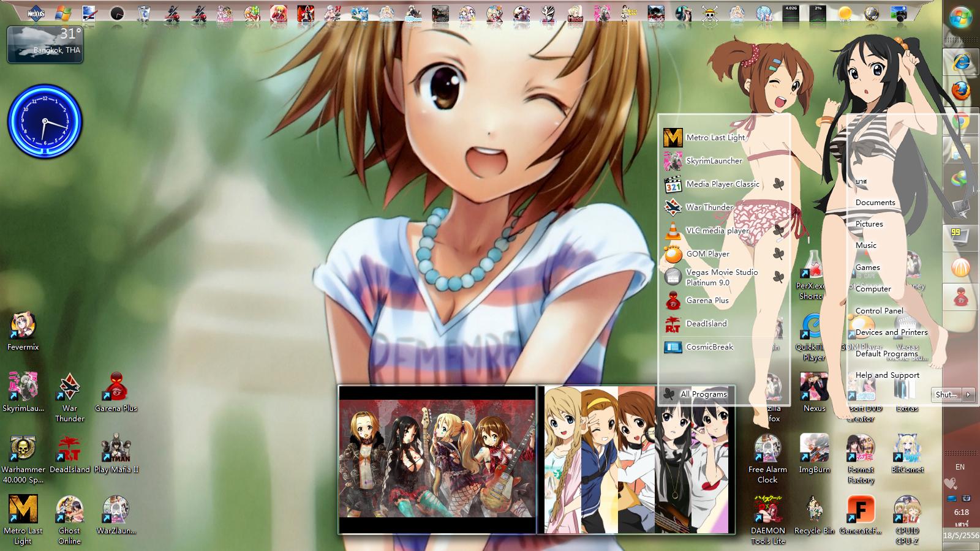Launch DeadIsland from Start menu
The width and height of the screenshot is (980, 551).
pos(723,323)
